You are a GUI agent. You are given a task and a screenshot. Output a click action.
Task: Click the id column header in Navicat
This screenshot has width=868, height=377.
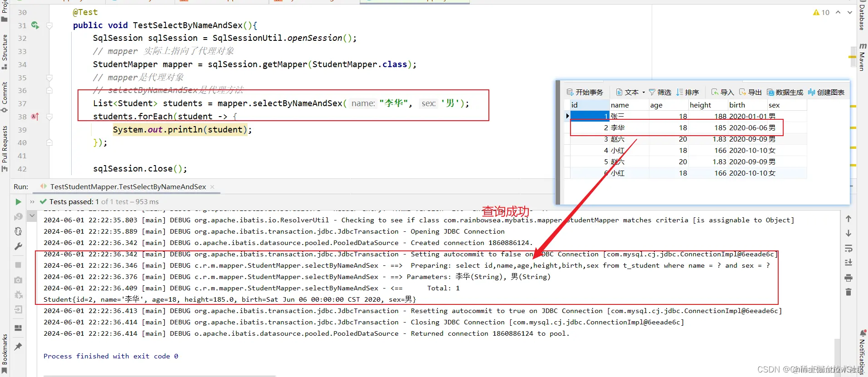coord(589,105)
